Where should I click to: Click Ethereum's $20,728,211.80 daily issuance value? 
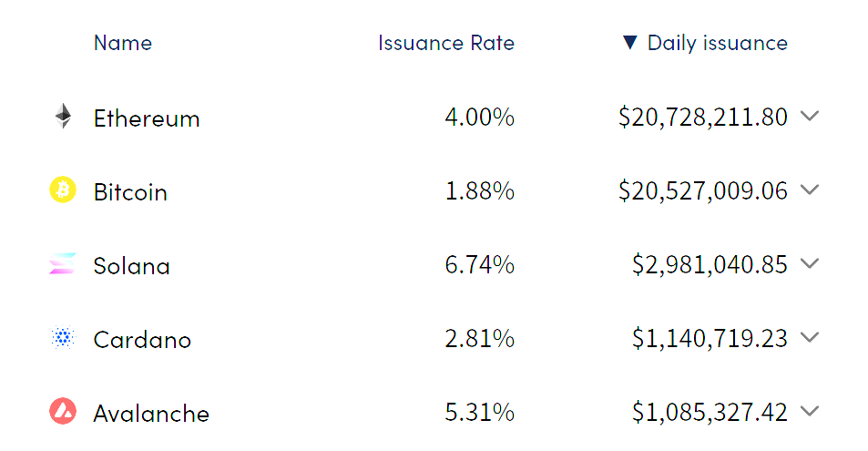[x=702, y=117]
